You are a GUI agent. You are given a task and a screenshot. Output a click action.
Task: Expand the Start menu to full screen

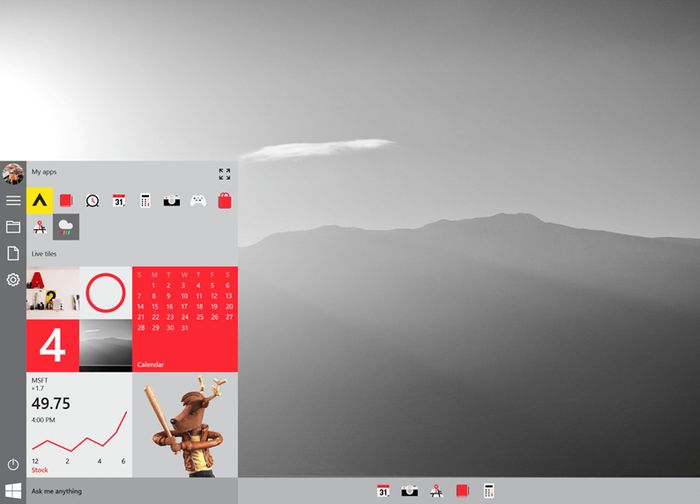tap(224, 174)
